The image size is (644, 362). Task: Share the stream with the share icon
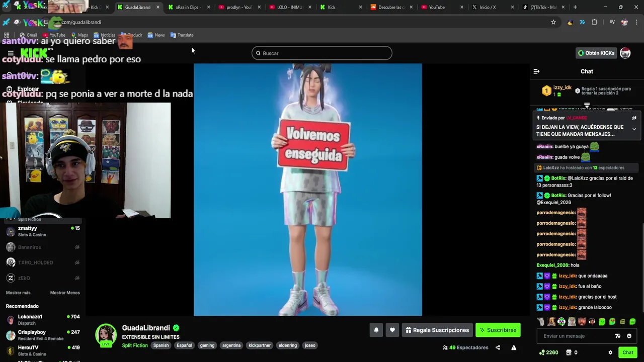498,347
